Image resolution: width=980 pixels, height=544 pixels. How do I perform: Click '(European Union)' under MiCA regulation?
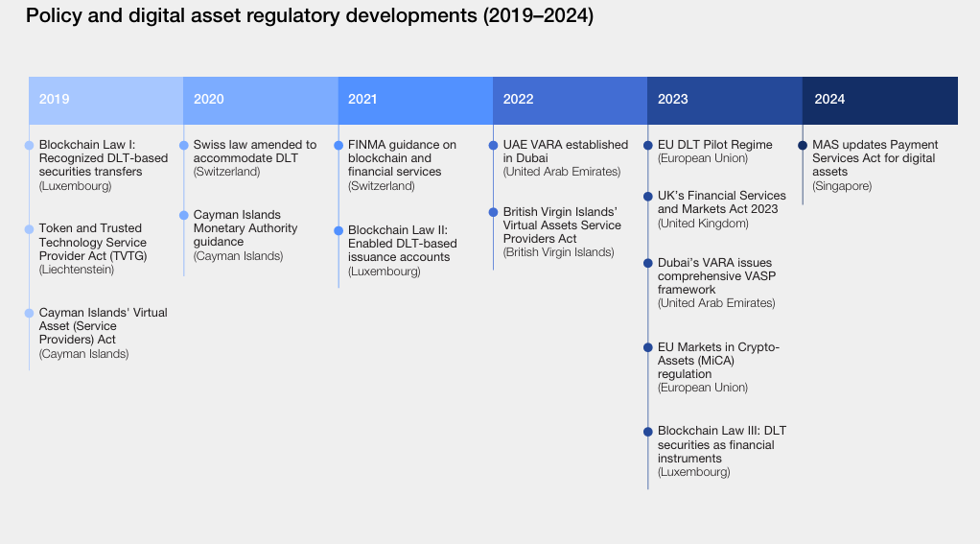tap(703, 387)
